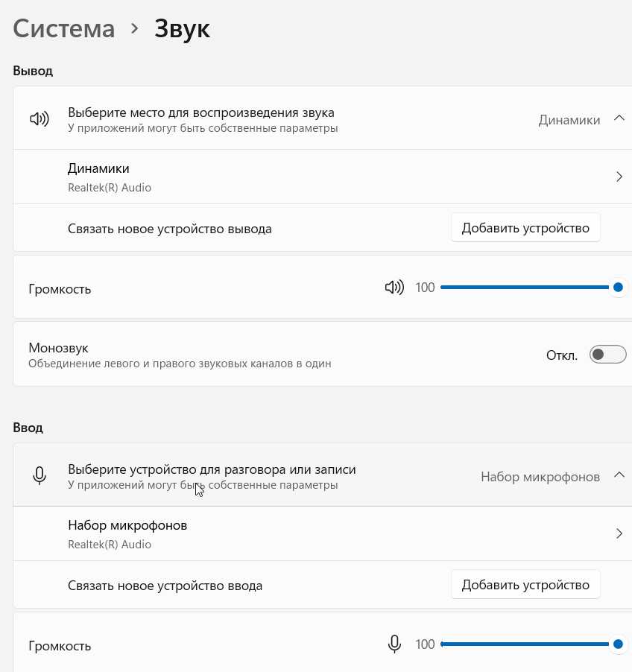
Task: Collapse the input device list chevron
Action: click(x=619, y=475)
